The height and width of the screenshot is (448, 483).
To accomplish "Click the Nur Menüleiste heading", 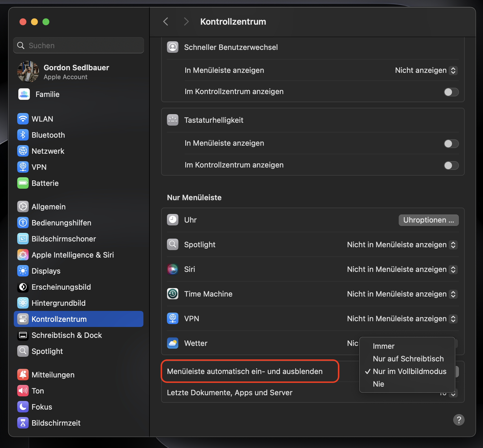I will click(194, 198).
